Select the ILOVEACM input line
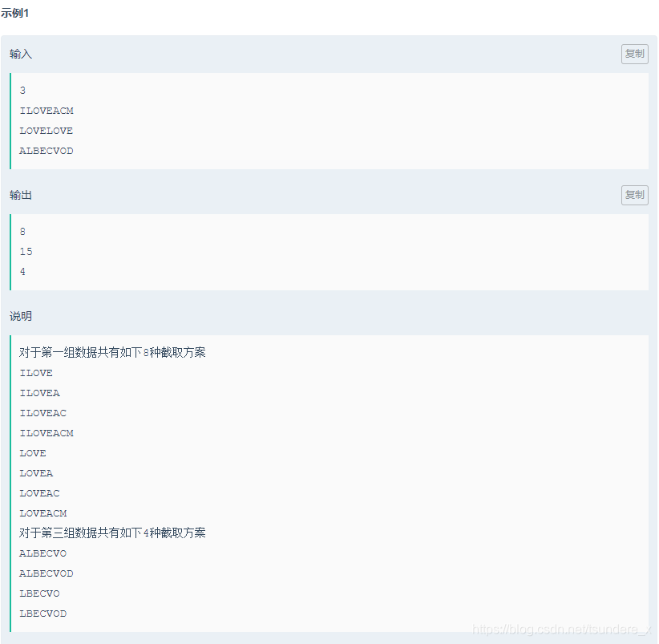Screen dimensions: 659x644 tap(46, 110)
